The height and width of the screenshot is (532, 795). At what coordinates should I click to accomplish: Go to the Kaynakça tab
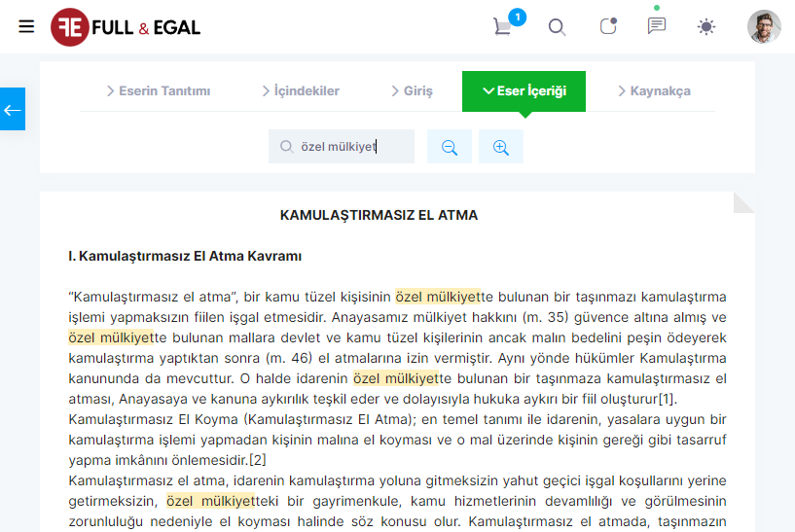654,91
